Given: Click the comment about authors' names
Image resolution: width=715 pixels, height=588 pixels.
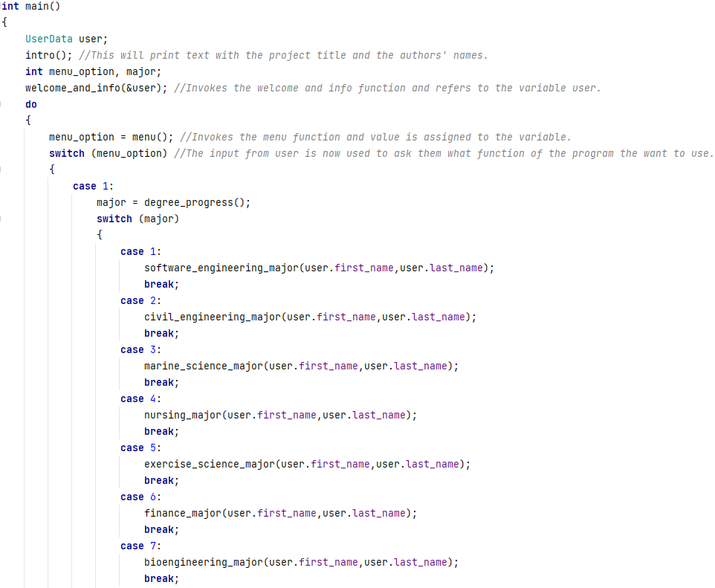Looking at the screenshot, I should pos(284,56).
